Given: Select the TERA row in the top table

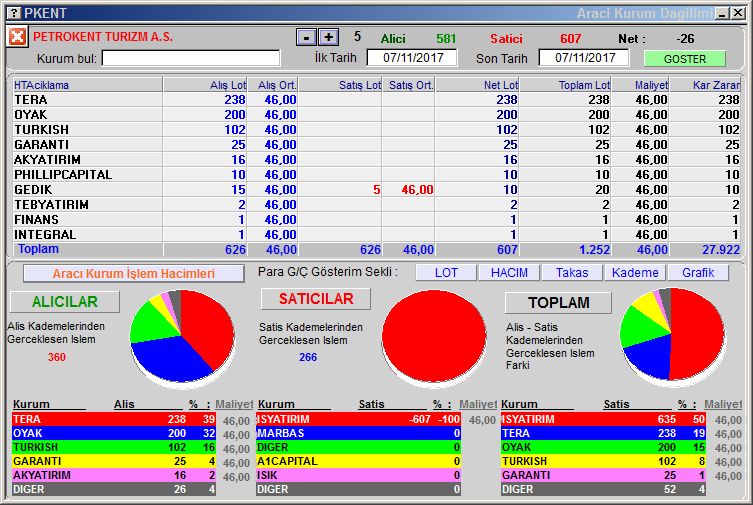Looking at the screenshot, I should [376, 100].
